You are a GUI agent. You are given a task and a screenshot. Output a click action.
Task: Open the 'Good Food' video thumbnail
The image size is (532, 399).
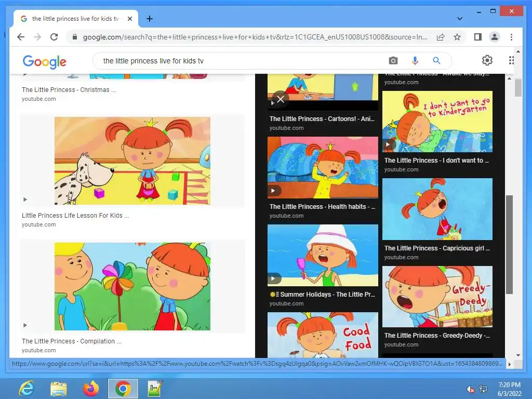tap(323, 335)
